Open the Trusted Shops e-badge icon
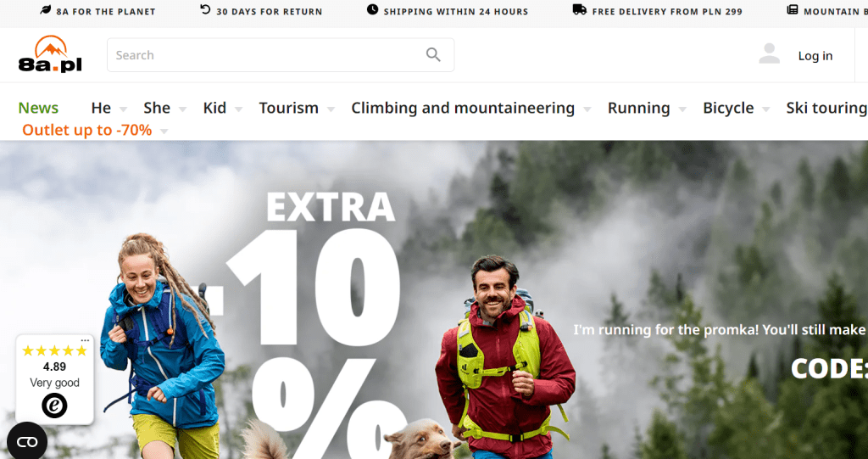Viewport: 868px width, 459px height. coord(54,406)
